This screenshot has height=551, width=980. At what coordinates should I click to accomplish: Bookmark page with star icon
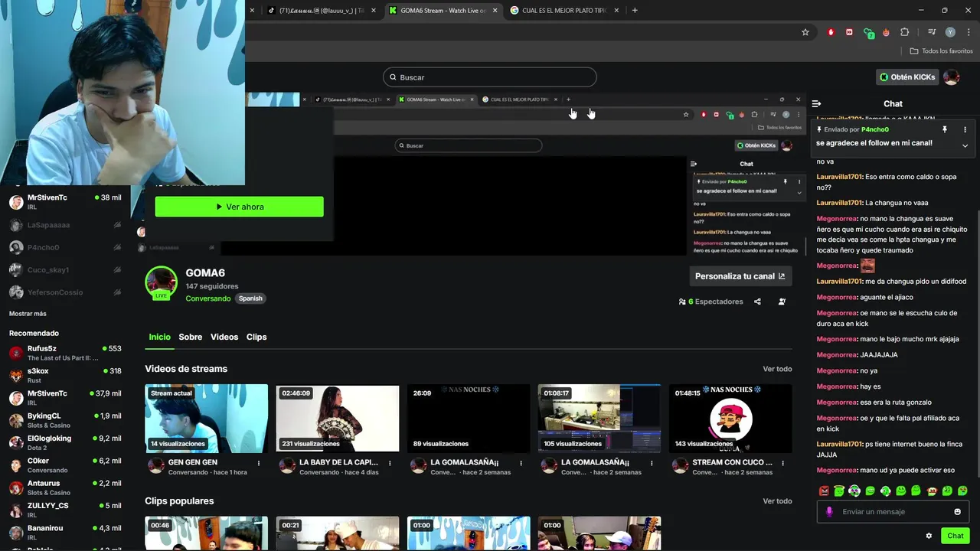[805, 32]
